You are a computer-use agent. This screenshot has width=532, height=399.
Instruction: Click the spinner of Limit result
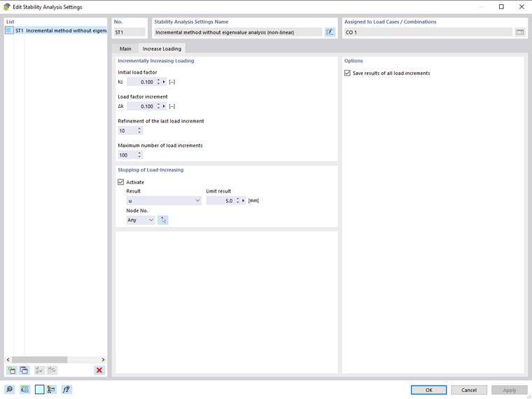click(238, 201)
